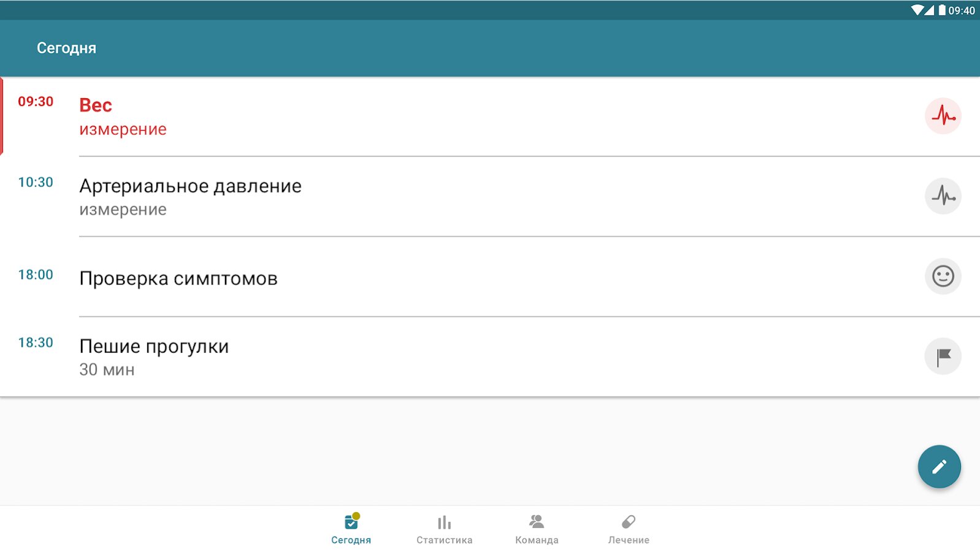Tap the Сегодня header title
Screen dimensions: 980x552
click(66, 48)
